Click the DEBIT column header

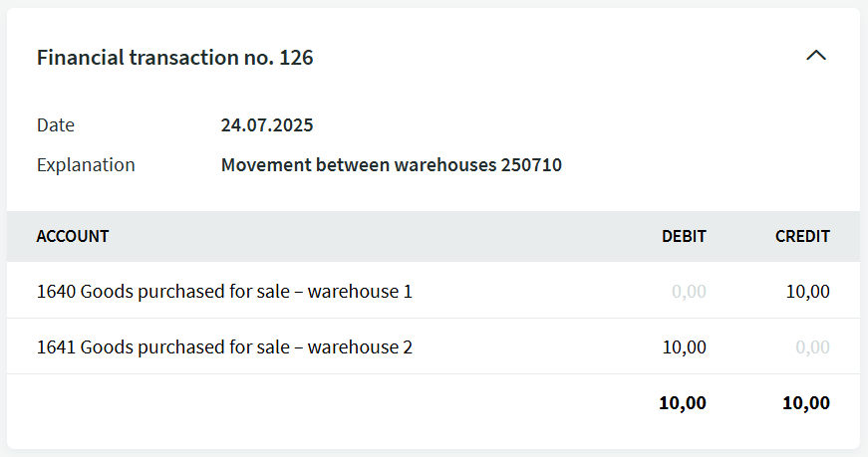pyautogui.click(x=684, y=237)
